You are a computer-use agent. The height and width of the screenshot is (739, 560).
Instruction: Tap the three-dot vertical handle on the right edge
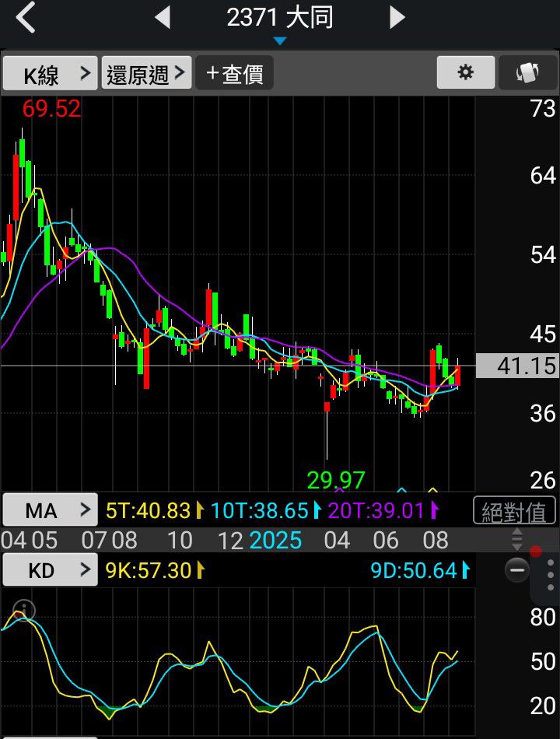(x=550, y=575)
